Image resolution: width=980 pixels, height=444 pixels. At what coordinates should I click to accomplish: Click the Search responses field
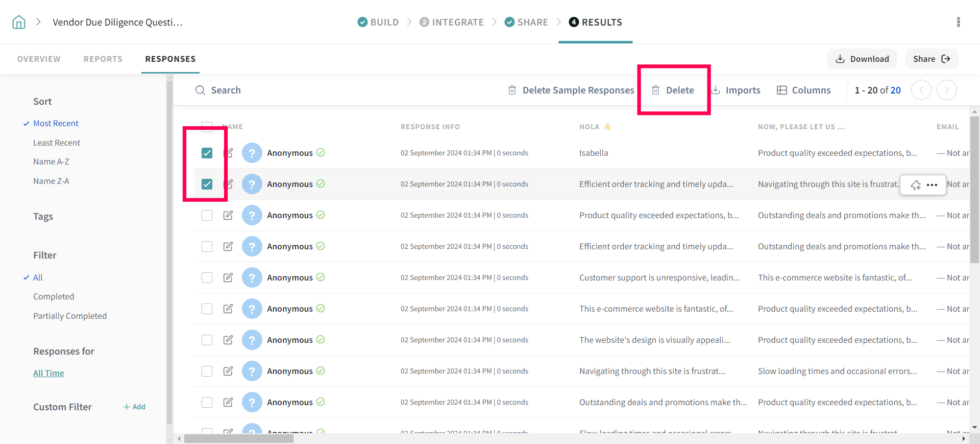pos(226,90)
